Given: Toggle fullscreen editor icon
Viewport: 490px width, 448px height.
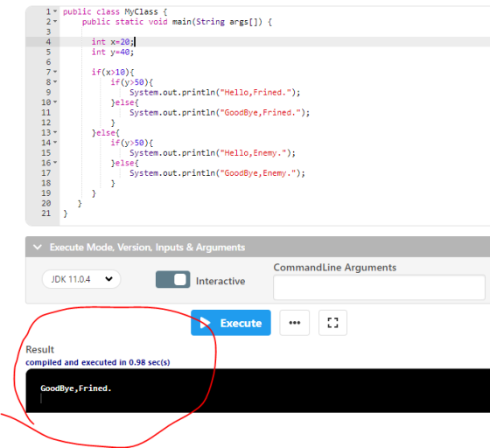Looking at the screenshot, I should point(332,323).
